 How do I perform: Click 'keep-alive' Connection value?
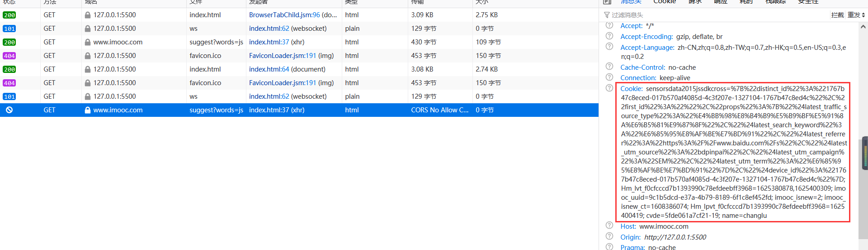[x=675, y=78]
